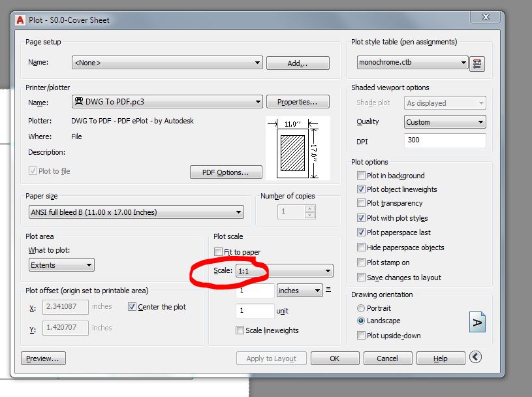Enable Fit to paper
This screenshot has width=532, height=397.
pos(219,251)
